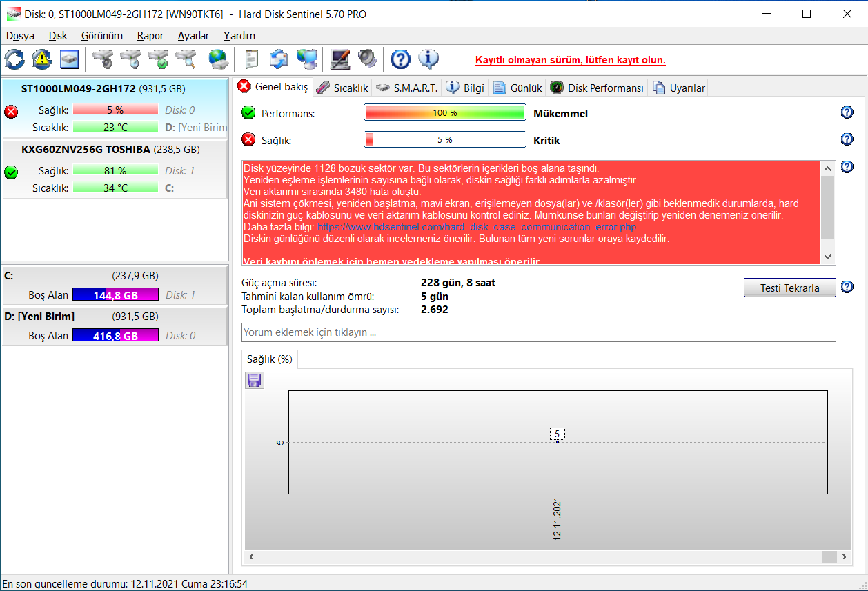Open the Yardım menu
Screen dimensions: 868x591
[x=239, y=36]
